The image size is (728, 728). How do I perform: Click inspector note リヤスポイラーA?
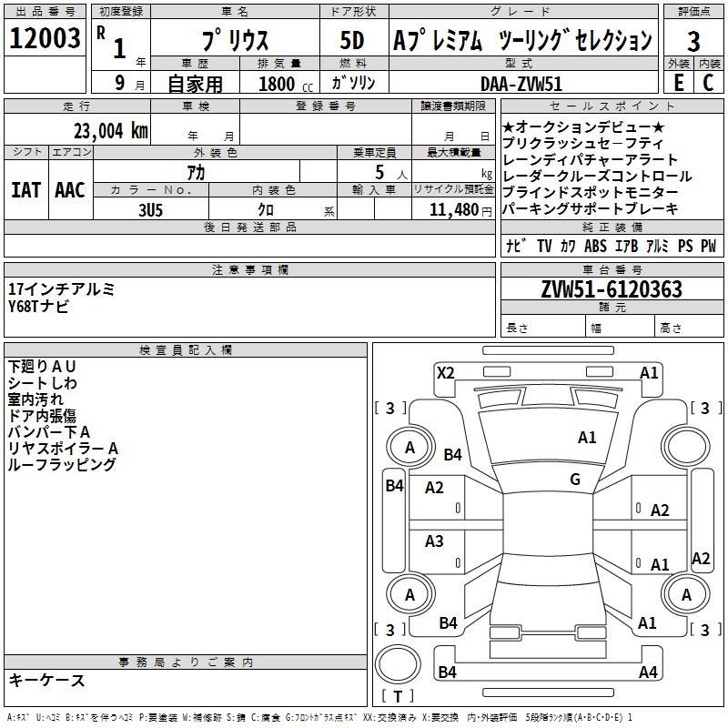click(63, 448)
